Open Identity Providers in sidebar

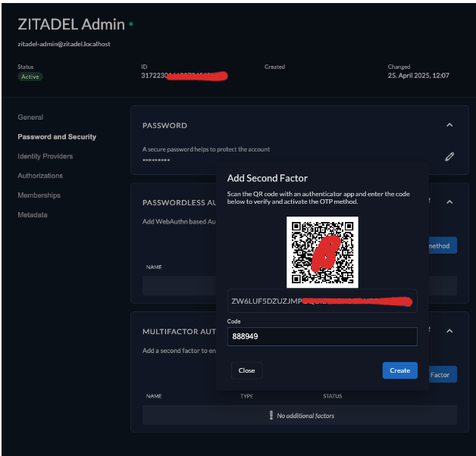click(x=45, y=156)
